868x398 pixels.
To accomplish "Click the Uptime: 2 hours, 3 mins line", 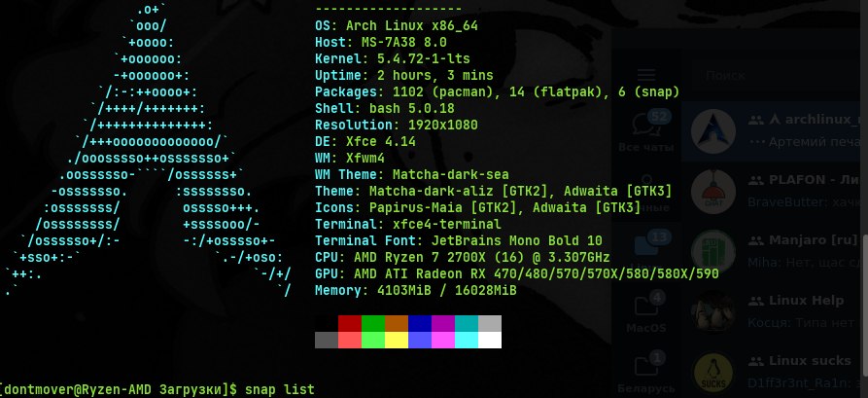I will click(404, 75).
